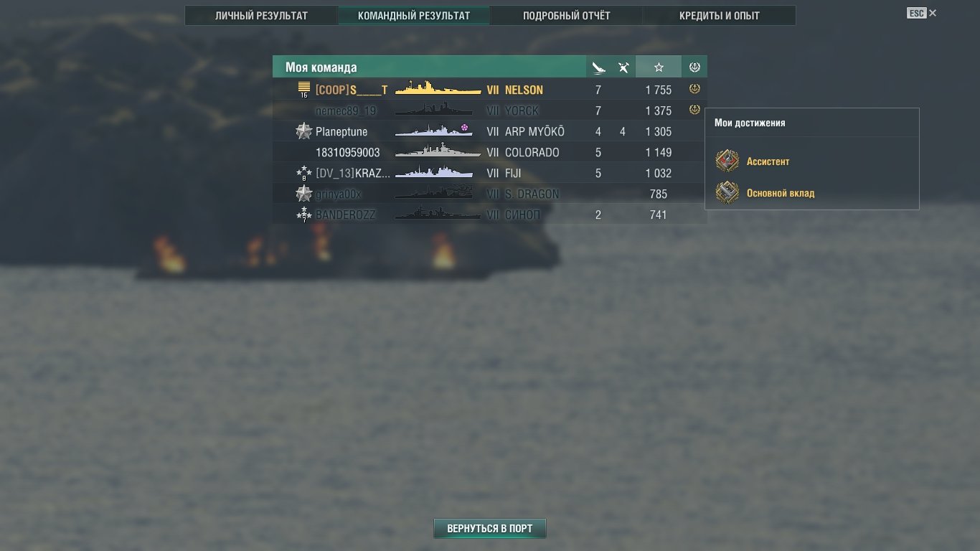Sort by aircraft shot down column icon
The height and width of the screenshot is (551, 980).
(623, 67)
